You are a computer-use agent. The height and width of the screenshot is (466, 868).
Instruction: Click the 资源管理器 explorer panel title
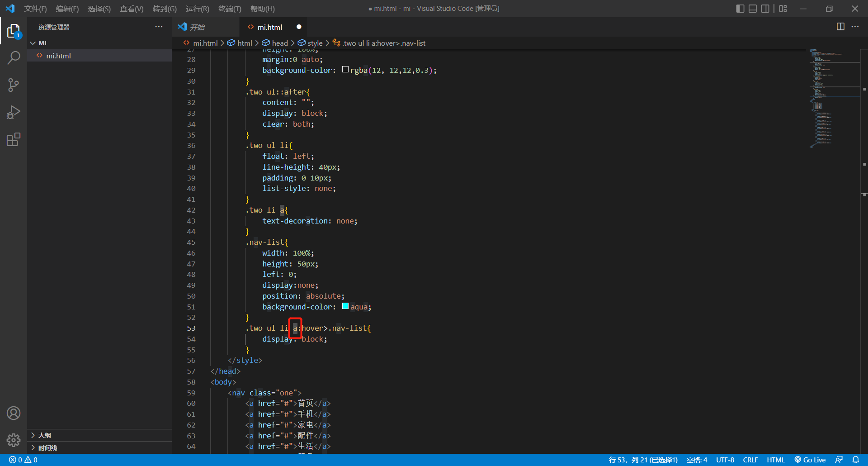click(x=54, y=27)
